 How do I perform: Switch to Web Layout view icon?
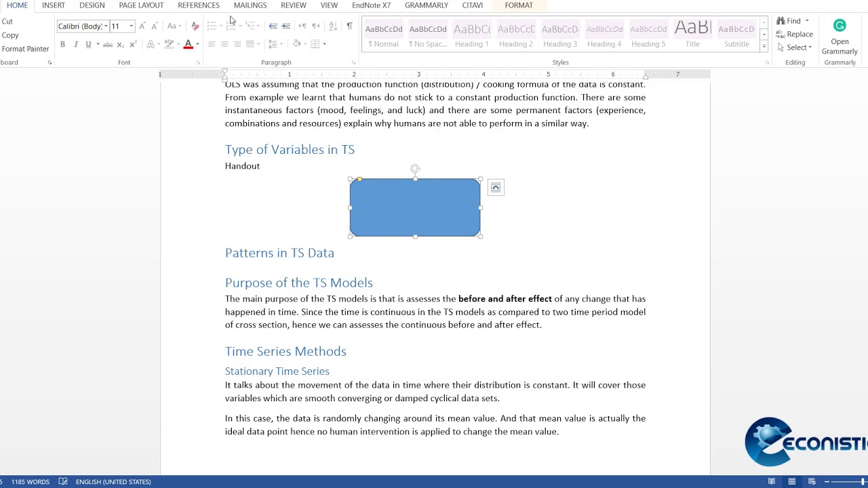tap(812, 481)
